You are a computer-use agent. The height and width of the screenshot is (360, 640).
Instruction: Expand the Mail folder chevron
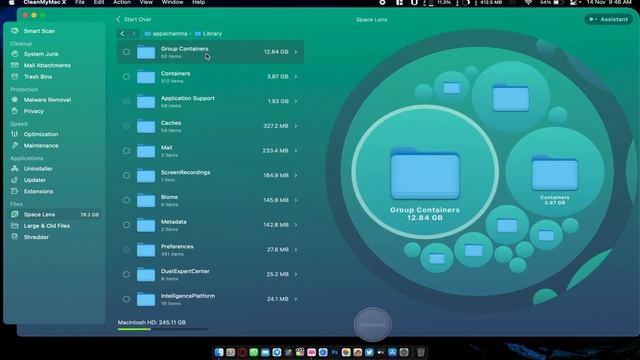tap(296, 151)
